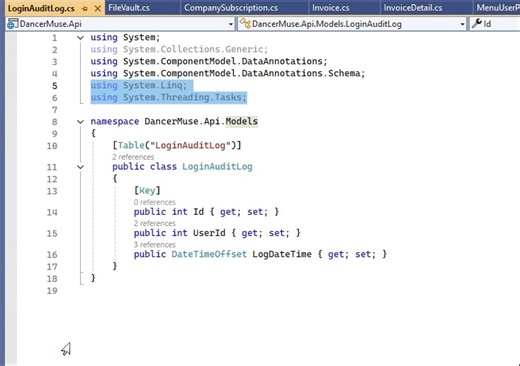Click line number 7 in the gutter
This screenshot has height=366, width=520.
point(54,110)
